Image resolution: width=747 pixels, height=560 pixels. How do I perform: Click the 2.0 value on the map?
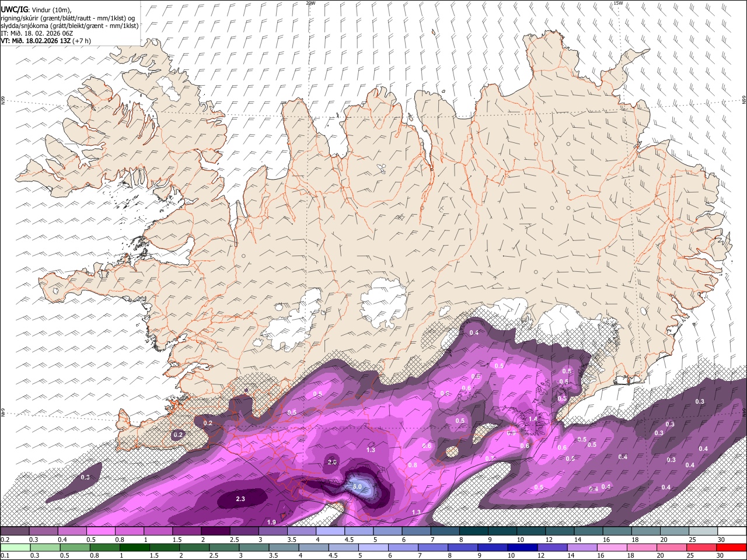pos(332,461)
